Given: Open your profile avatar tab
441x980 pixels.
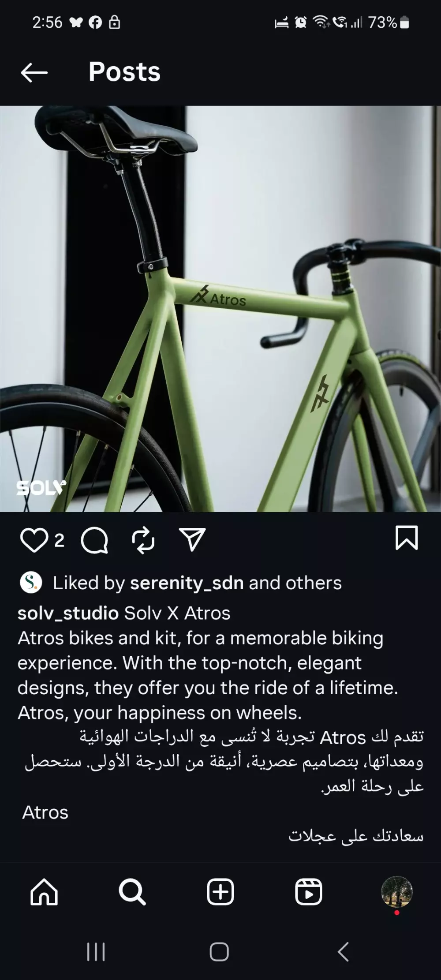Looking at the screenshot, I should [x=397, y=892].
